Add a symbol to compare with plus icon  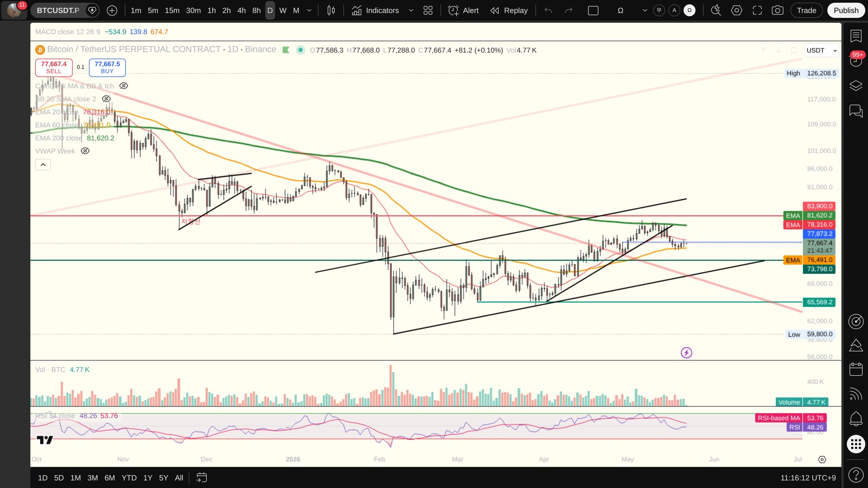coord(112,10)
